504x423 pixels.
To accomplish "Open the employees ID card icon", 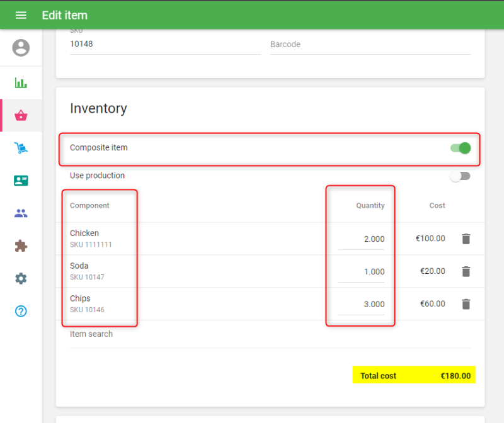I will (21, 181).
